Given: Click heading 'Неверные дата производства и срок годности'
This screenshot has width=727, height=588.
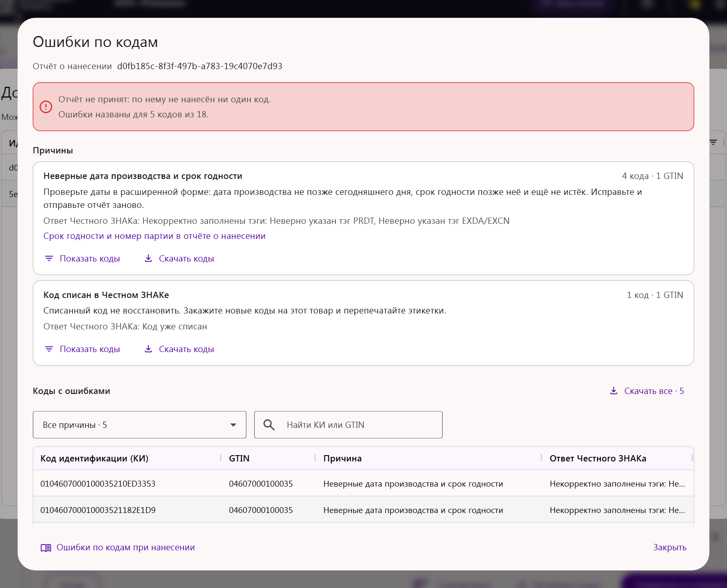Looking at the screenshot, I should click(143, 176).
